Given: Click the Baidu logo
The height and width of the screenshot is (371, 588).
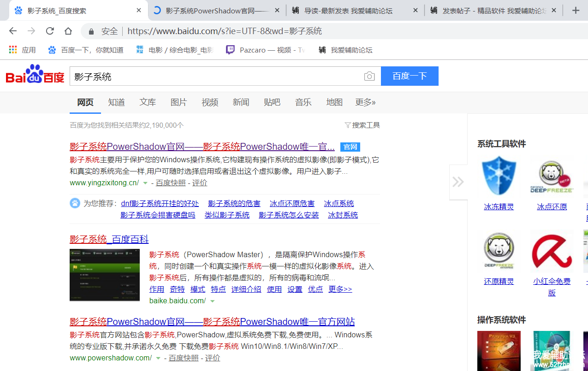Looking at the screenshot, I should tap(35, 75).
